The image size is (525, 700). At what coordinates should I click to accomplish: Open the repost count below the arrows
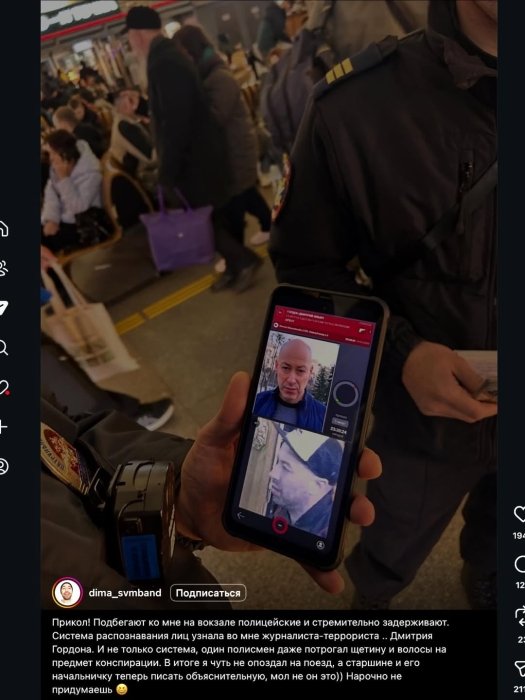[521, 639]
